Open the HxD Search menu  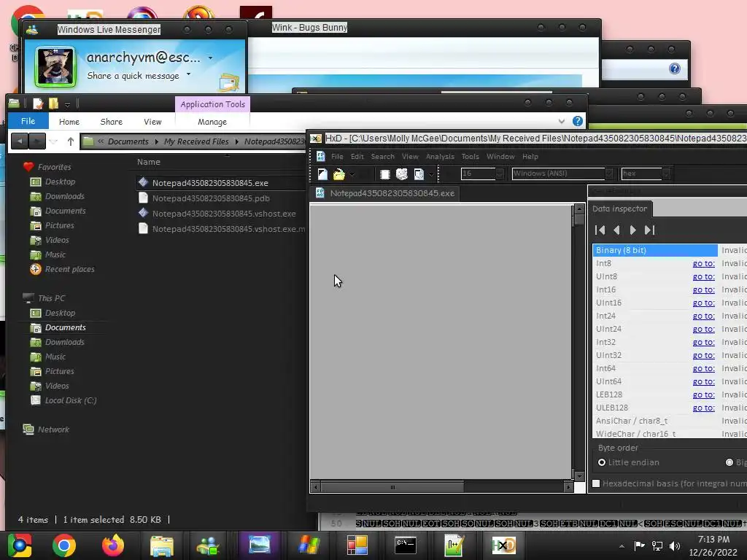pos(382,156)
